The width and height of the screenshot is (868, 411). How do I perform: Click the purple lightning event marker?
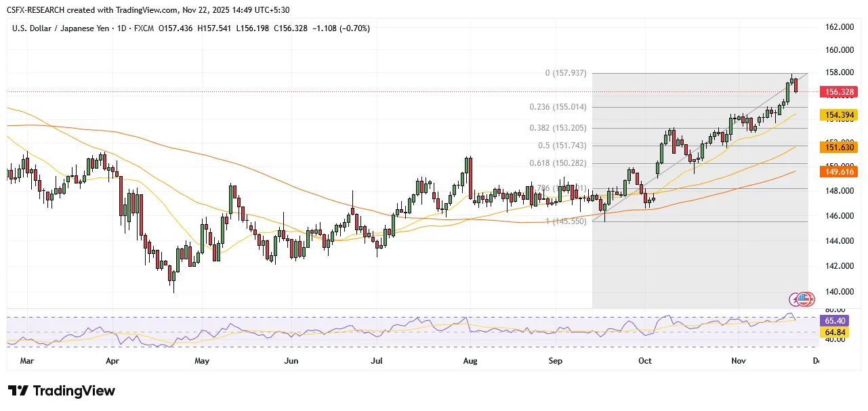(795, 299)
